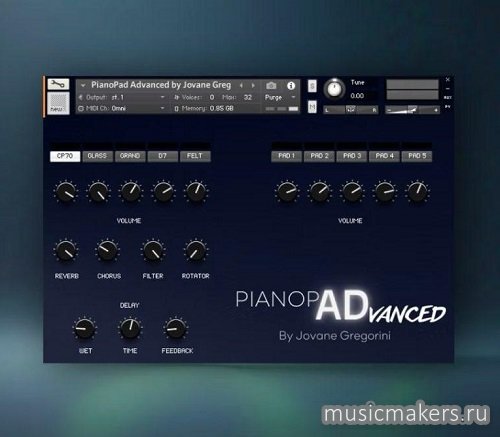Enable the PAD 3 button

[352, 156]
